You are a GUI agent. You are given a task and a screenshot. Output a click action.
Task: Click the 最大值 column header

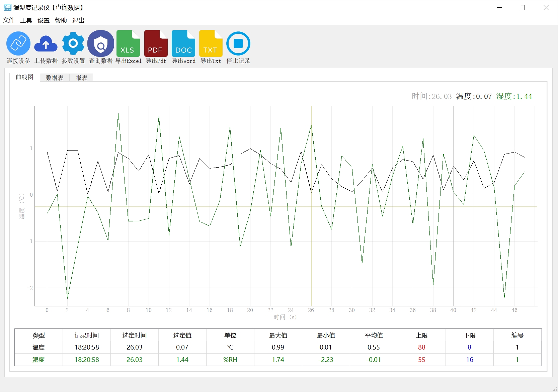[x=278, y=335]
